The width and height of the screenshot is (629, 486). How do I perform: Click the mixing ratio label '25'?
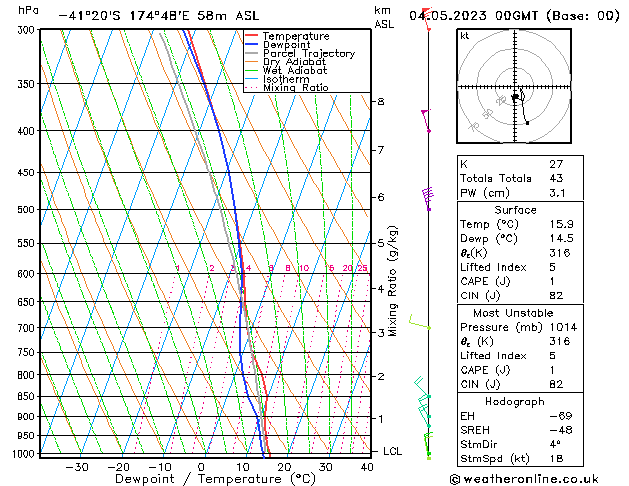(362, 268)
